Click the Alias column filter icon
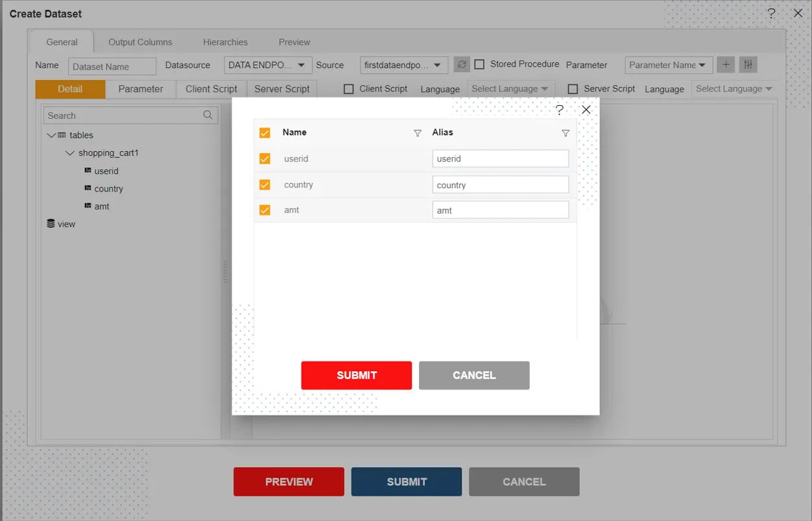The width and height of the screenshot is (812, 521). [x=566, y=133]
